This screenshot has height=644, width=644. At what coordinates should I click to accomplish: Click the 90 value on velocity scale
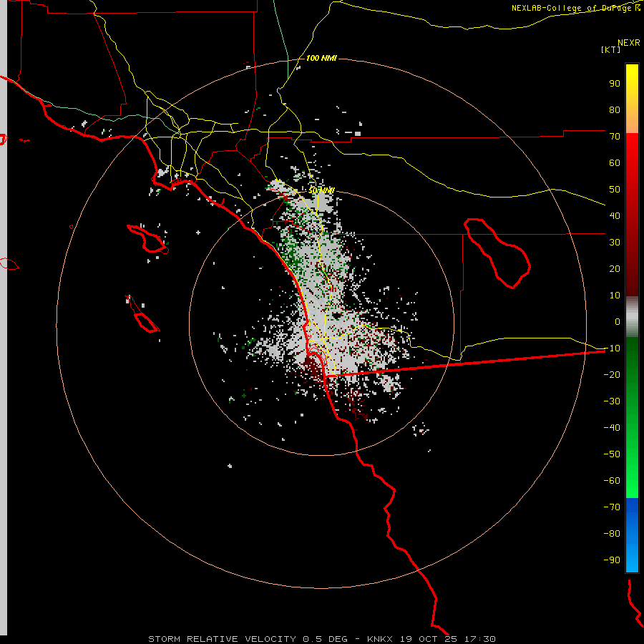(615, 84)
